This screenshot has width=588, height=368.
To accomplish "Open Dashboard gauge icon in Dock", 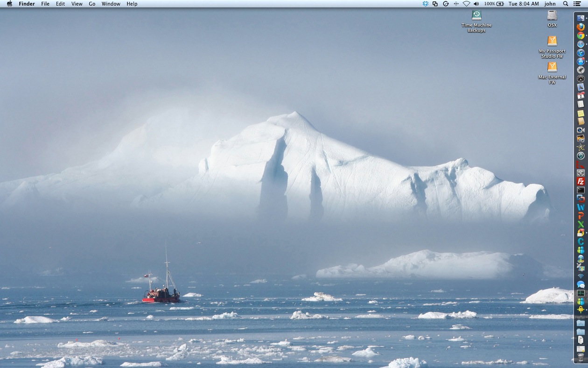I will pyautogui.click(x=581, y=78).
